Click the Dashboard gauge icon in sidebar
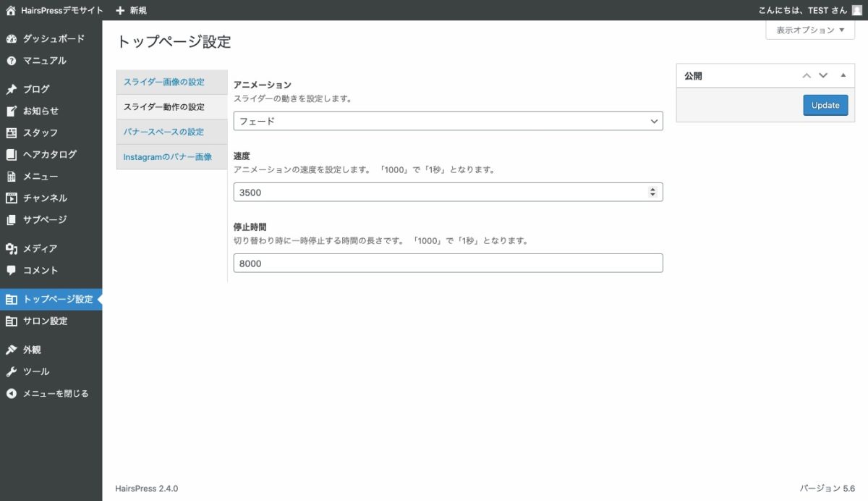The height and width of the screenshot is (501, 868). coord(11,39)
